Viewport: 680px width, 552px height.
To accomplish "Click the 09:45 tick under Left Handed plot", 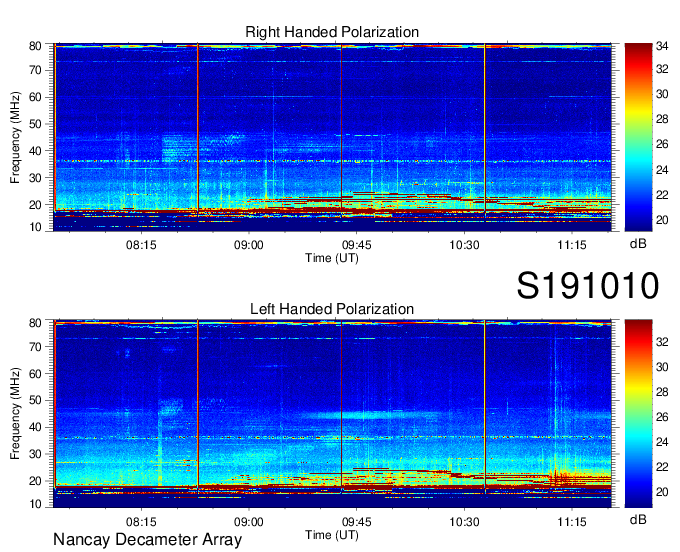I will (356, 521).
